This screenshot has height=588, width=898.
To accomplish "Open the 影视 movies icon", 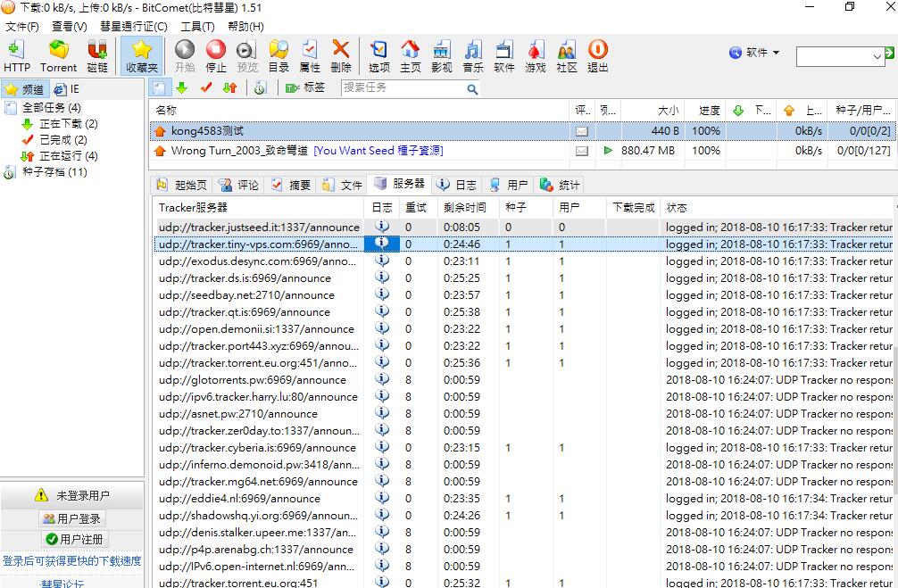I will click(442, 55).
